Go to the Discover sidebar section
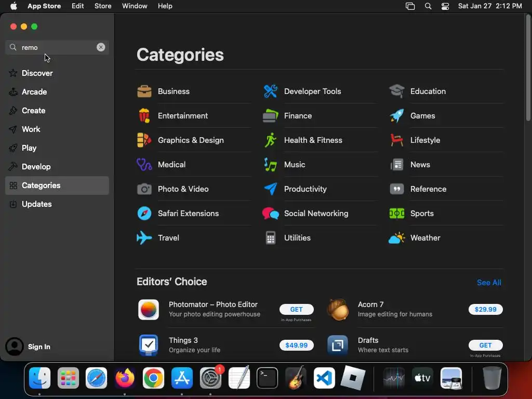The height and width of the screenshot is (399, 532). pyautogui.click(x=57, y=73)
